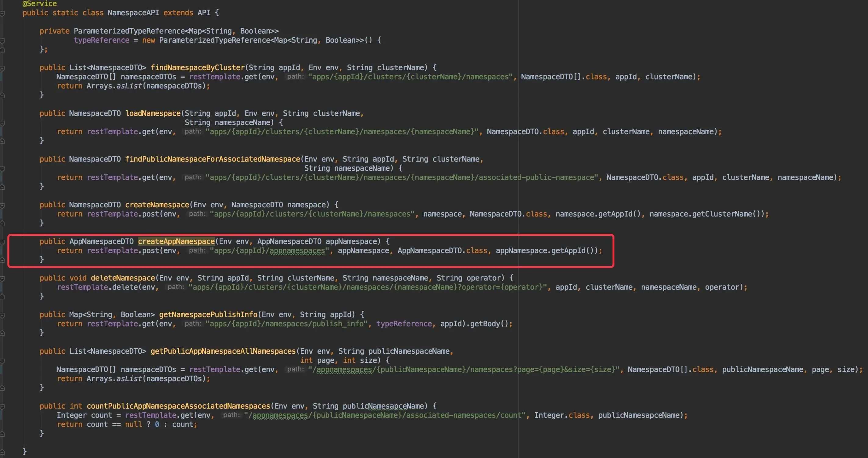
Task: Click the getNamespacePublishInfo method name
Action: (x=208, y=315)
